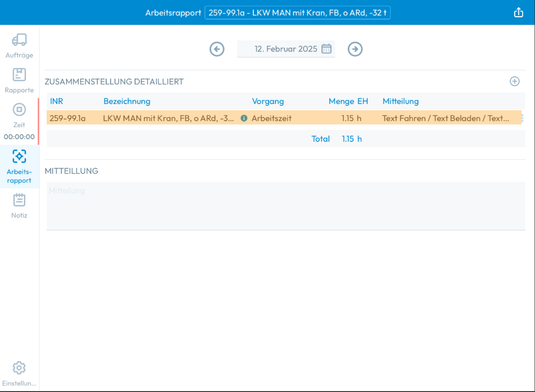Image resolution: width=535 pixels, height=392 pixels.
Task: Focus the Mitteilung text area
Action: [286, 206]
